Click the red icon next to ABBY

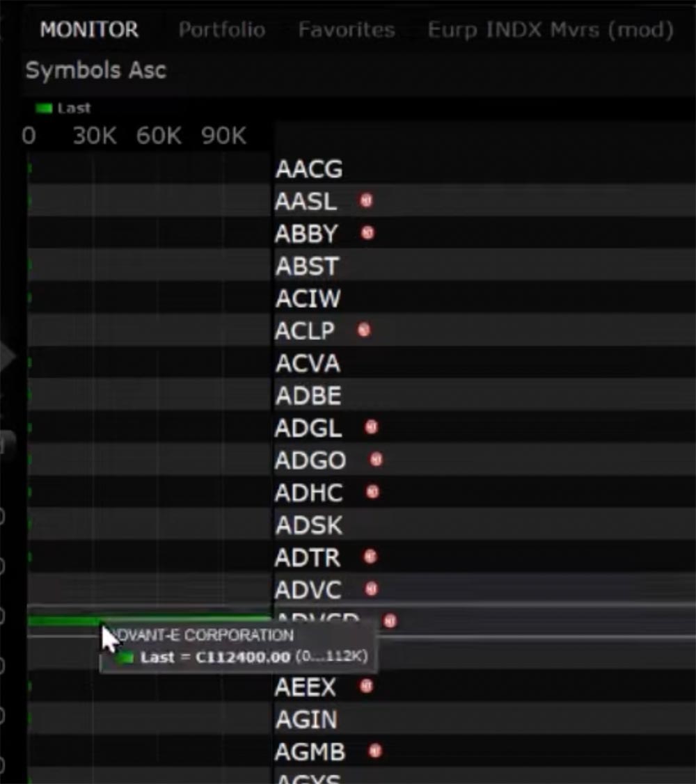point(368,233)
